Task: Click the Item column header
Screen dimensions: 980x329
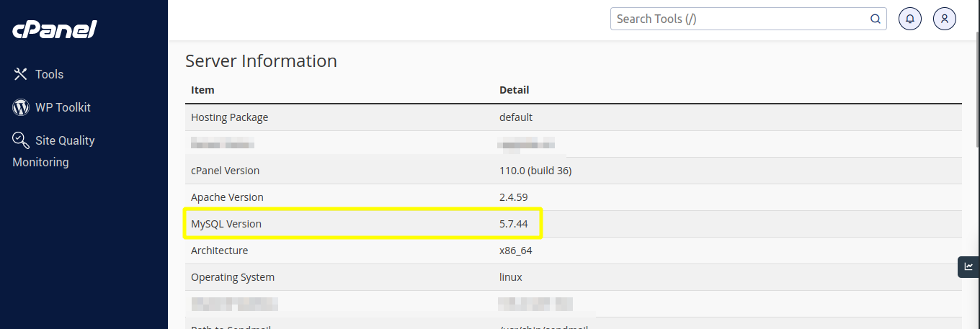Action: click(x=202, y=90)
